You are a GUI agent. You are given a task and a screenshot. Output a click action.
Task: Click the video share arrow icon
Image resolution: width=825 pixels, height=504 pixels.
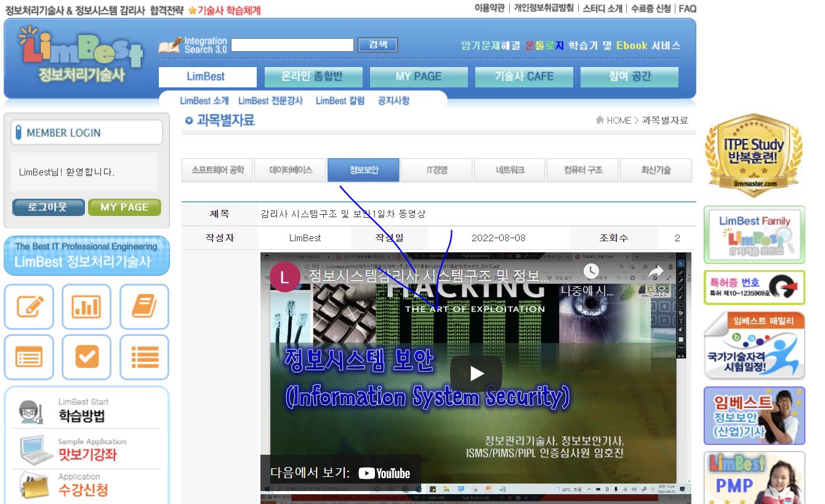click(x=656, y=271)
